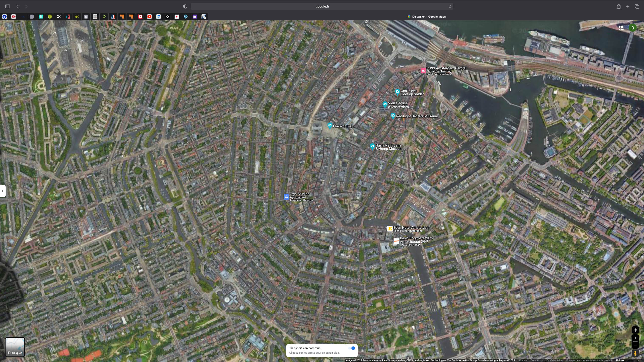
Task: Expand the collapsed side panel arrow
Action: [3, 191]
